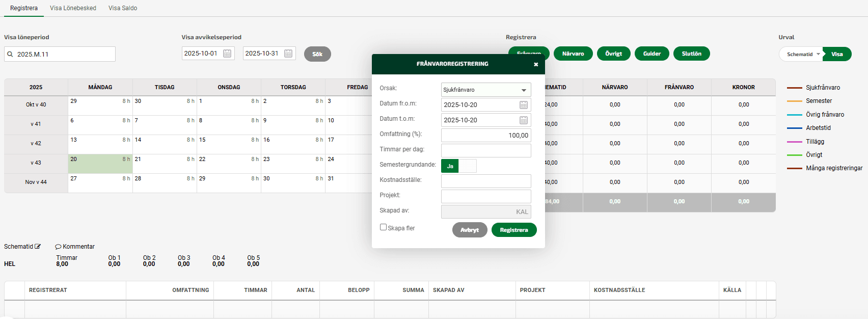Close the Frånvaroregistrering dialog with X
This screenshot has height=319, width=868.
tap(535, 64)
